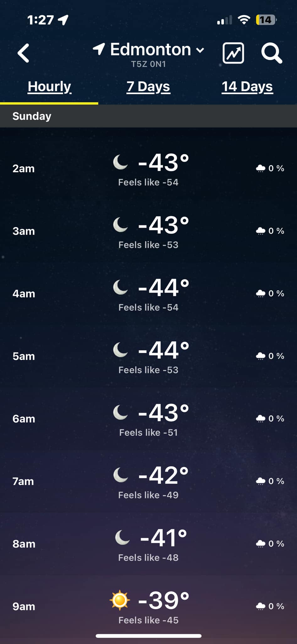
Task: Tap the battery indicator in status bar
Action: [x=266, y=20]
